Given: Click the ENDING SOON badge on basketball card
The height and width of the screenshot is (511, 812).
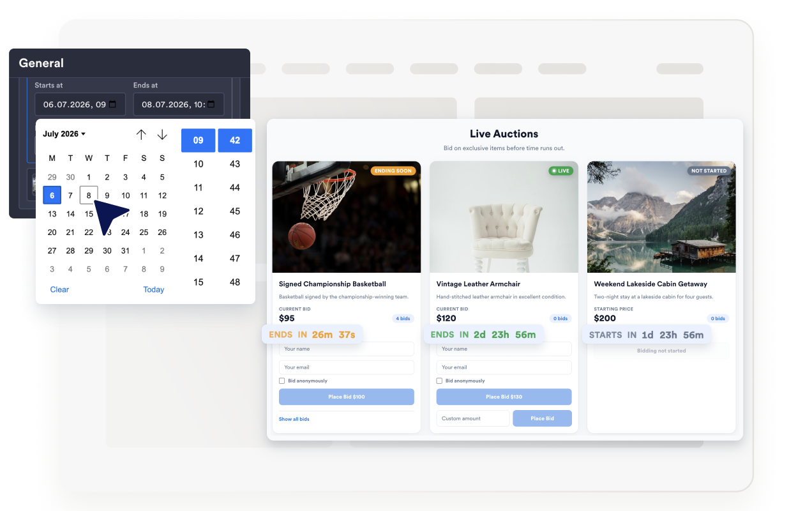Looking at the screenshot, I should 393,171.
